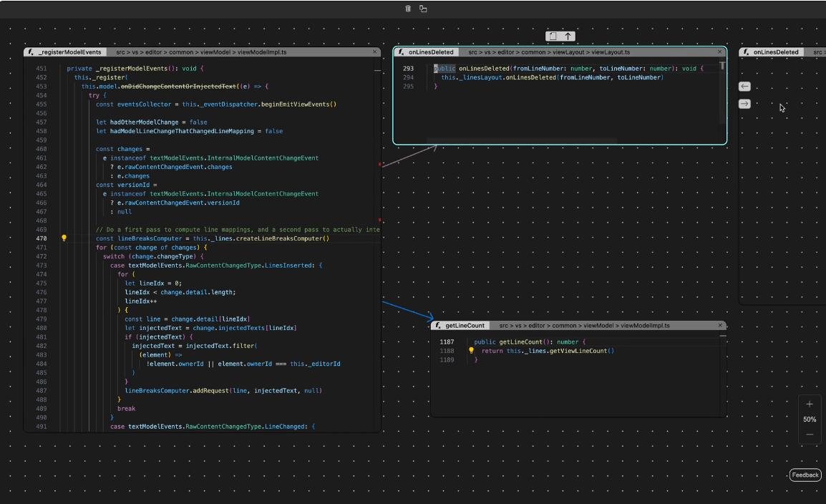Click the left arrow button beside the onLinesDeleted card

(744, 87)
